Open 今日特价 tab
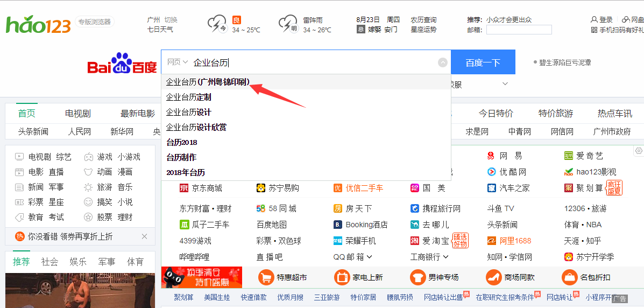The width and height of the screenshot is (644, 308). pyautogui.click(x=496, y=114)
